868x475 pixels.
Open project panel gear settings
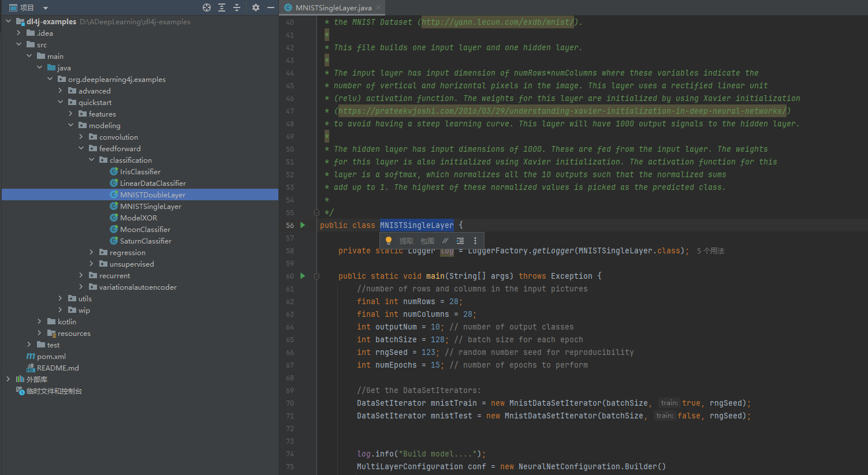tap(256, 8)
